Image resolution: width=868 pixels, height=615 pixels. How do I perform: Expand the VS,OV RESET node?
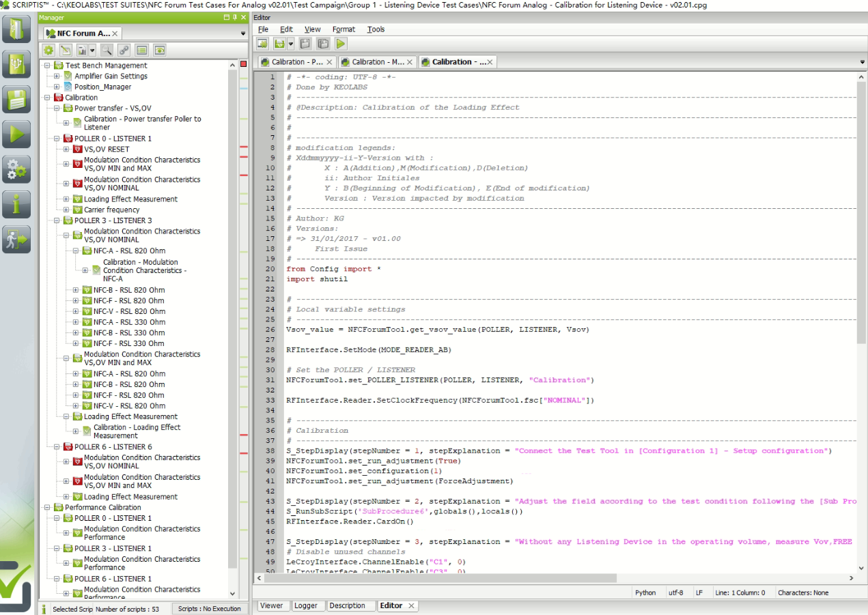tap(66, 149)
